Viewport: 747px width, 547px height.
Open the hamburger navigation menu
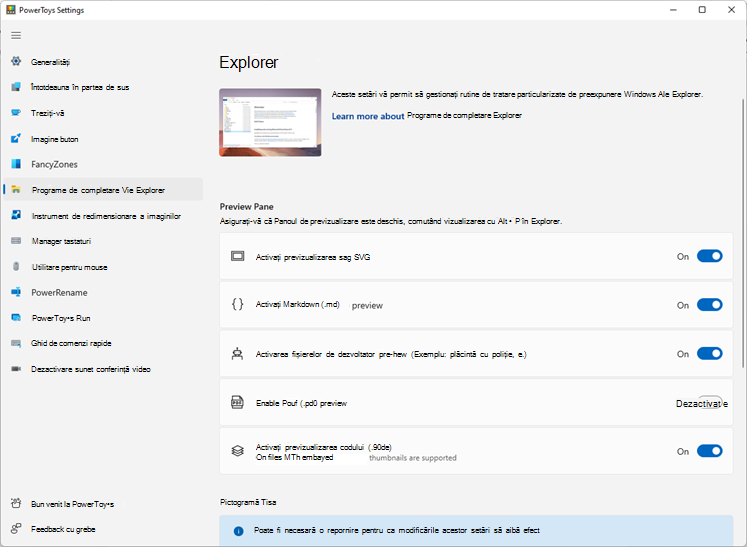point(16,35)
